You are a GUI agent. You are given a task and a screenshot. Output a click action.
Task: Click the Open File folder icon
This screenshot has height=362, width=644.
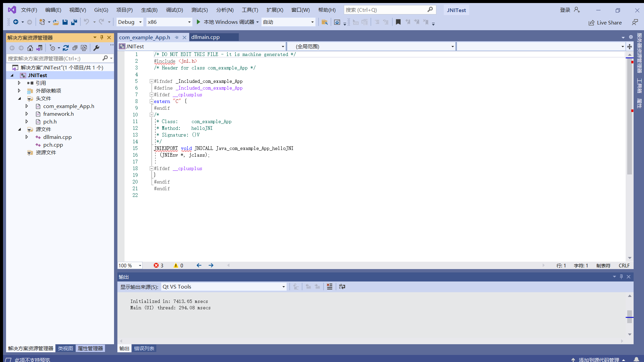56,22
